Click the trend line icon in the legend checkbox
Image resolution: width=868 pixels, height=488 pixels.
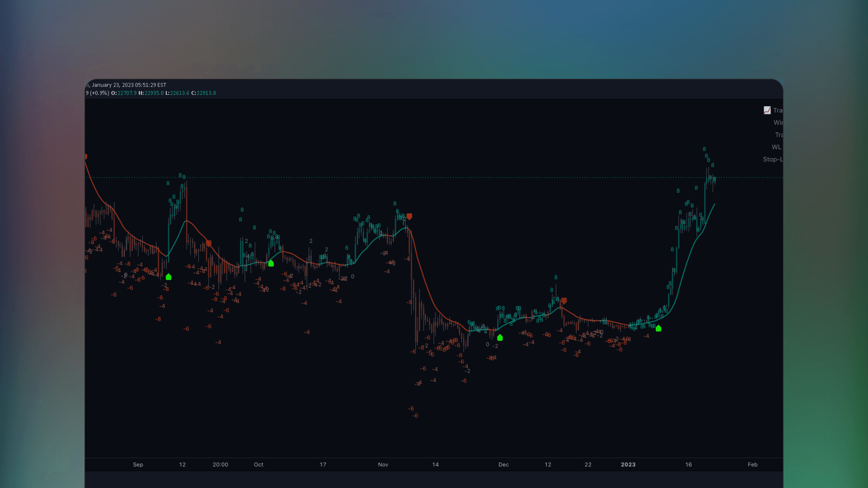[767, 110]
